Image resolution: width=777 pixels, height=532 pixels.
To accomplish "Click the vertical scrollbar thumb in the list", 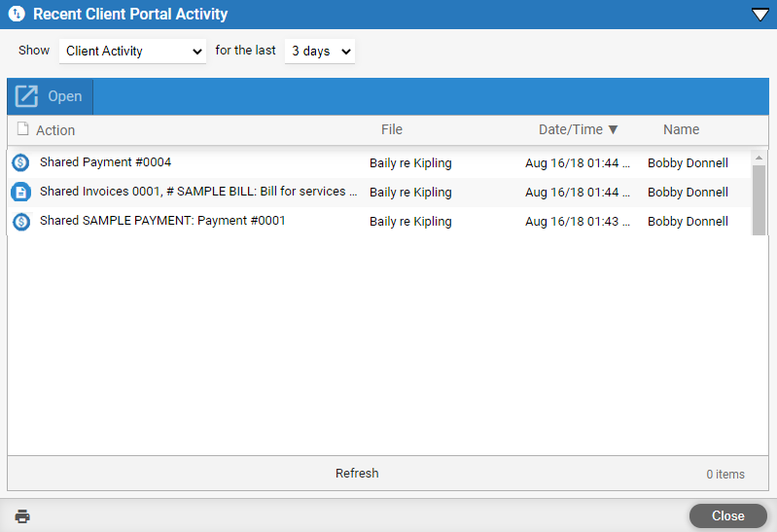I will 759,199.
